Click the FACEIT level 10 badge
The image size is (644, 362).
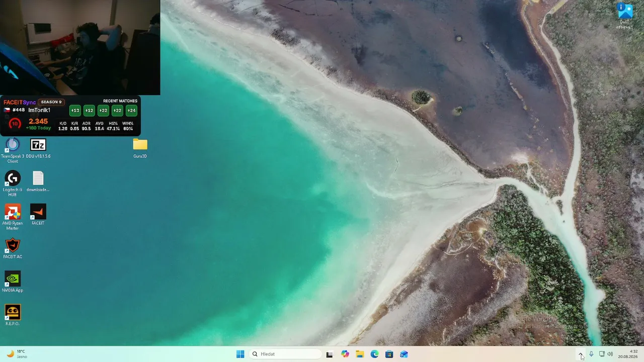15,123
